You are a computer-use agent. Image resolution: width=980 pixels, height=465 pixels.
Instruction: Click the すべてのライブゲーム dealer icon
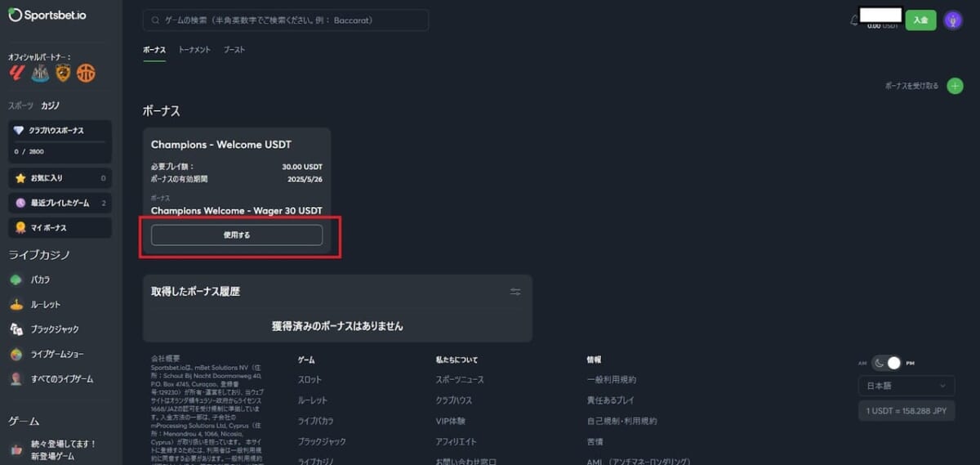[16, 379]
